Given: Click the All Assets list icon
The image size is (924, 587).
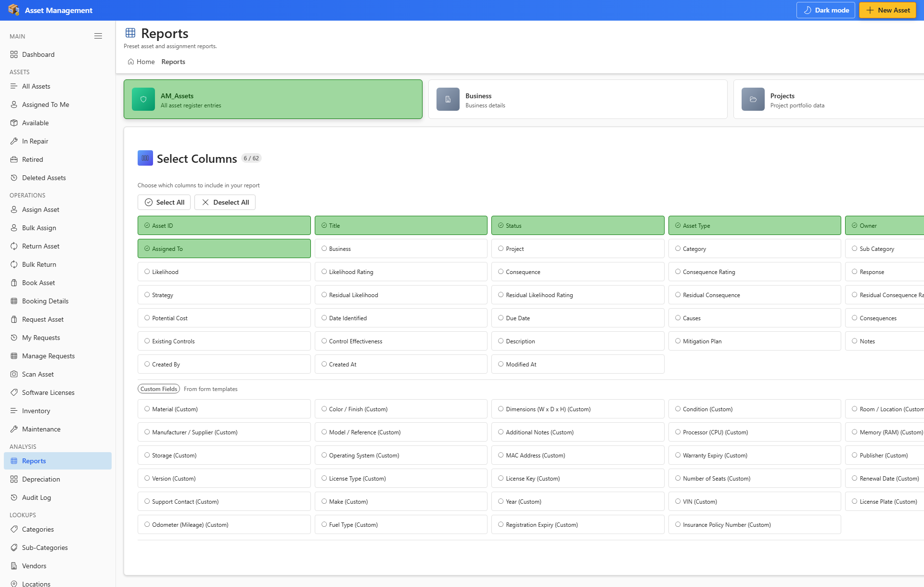Looking at the screenshot, I should [x=14, y=86].
